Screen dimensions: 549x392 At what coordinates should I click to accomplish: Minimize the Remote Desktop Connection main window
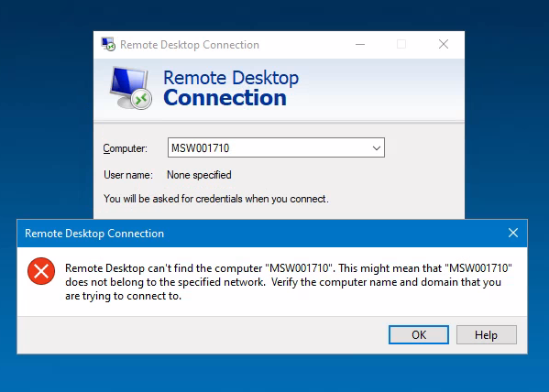coord(360,45)
